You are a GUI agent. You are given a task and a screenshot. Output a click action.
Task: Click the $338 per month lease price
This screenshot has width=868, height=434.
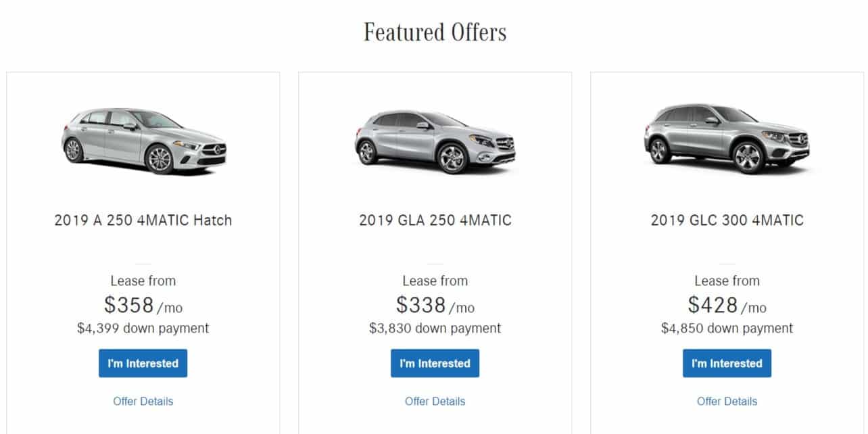pyautogui.click(x=435, y=304)
